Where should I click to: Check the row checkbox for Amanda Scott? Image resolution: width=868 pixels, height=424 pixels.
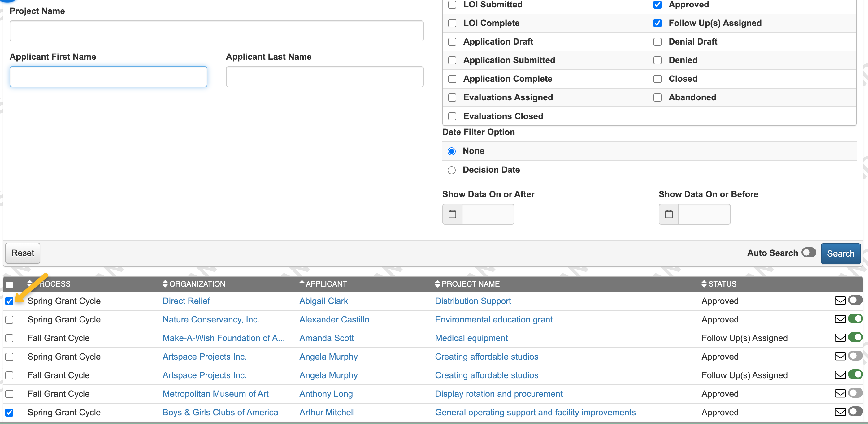(x=9, y=338)
